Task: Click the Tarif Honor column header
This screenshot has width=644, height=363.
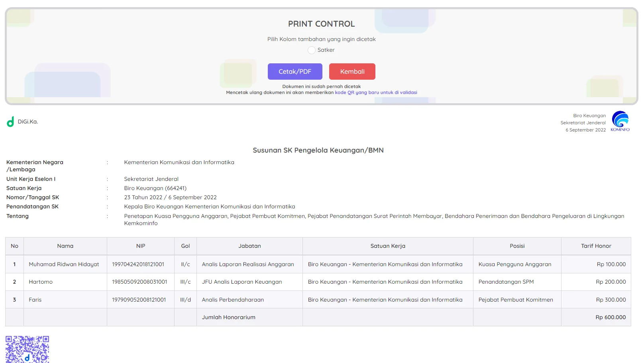Action: [596, 246]
